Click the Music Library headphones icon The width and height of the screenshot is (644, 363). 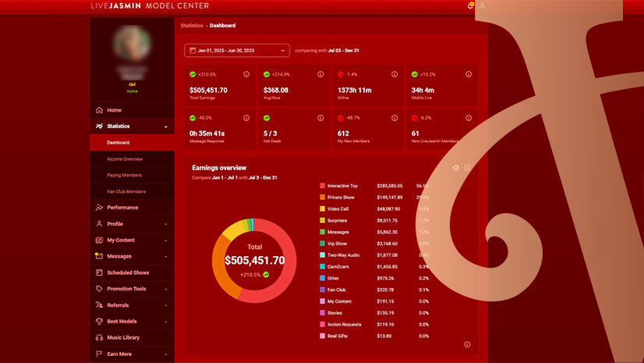click(x=99, y=337)
